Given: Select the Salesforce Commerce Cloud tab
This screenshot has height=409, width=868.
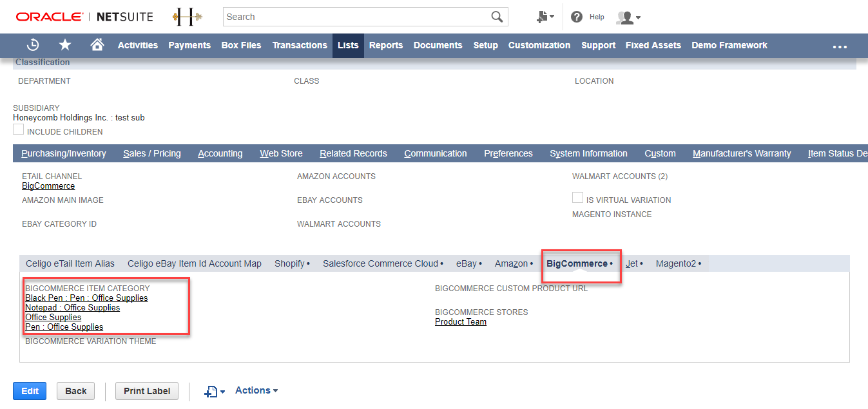Looking at the screenshot, I should 383,263.
